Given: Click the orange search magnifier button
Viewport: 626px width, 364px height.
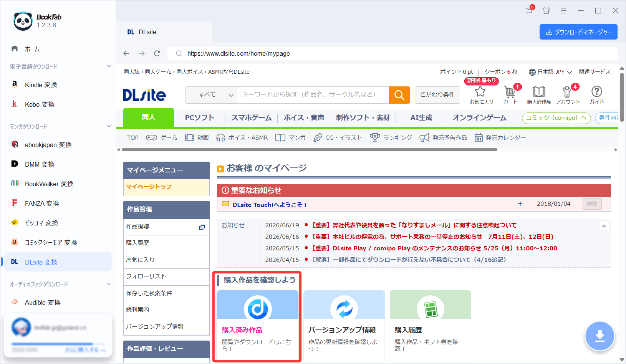Looking at the screenshot, I should pyautogui.click(x=399, y=95).
